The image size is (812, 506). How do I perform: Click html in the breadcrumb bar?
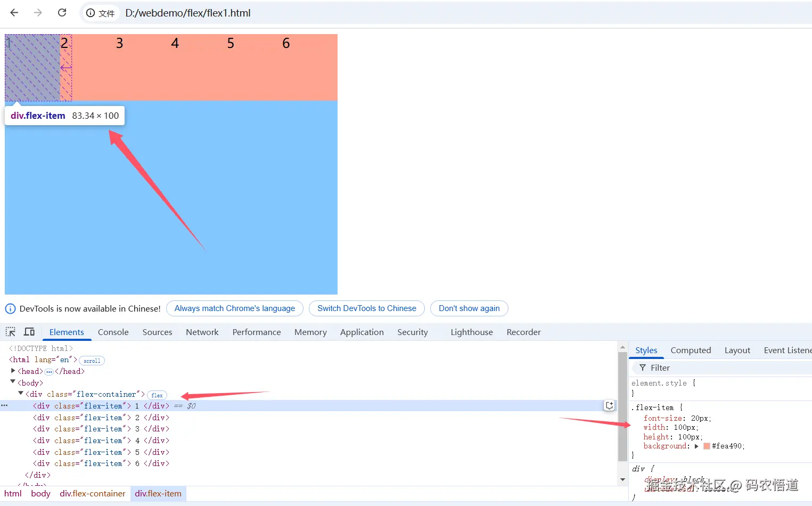[13, 493]
